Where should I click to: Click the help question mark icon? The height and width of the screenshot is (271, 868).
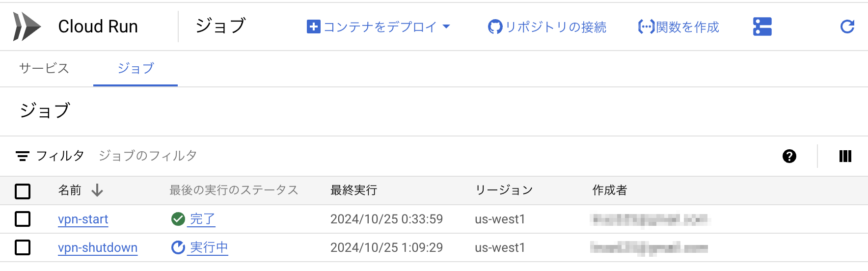click(x=789, y=156)
